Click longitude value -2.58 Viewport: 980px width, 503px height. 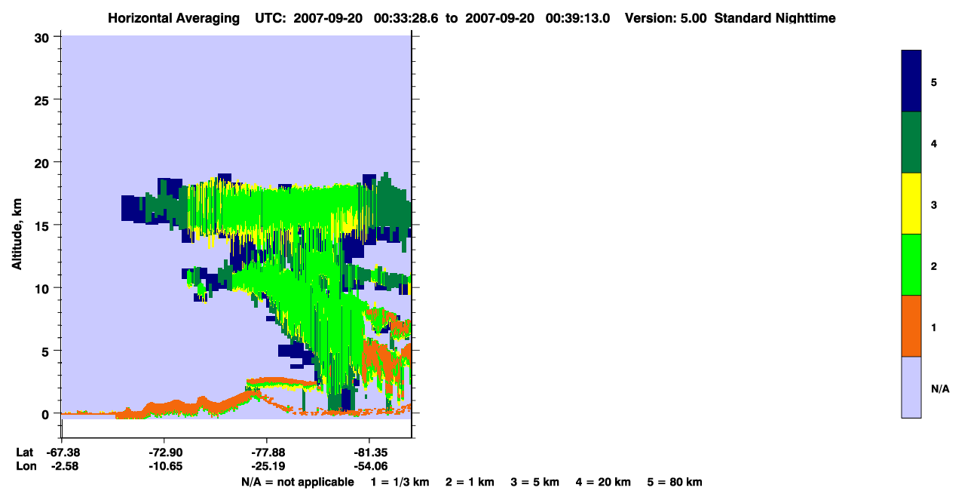tap(64, 466)
